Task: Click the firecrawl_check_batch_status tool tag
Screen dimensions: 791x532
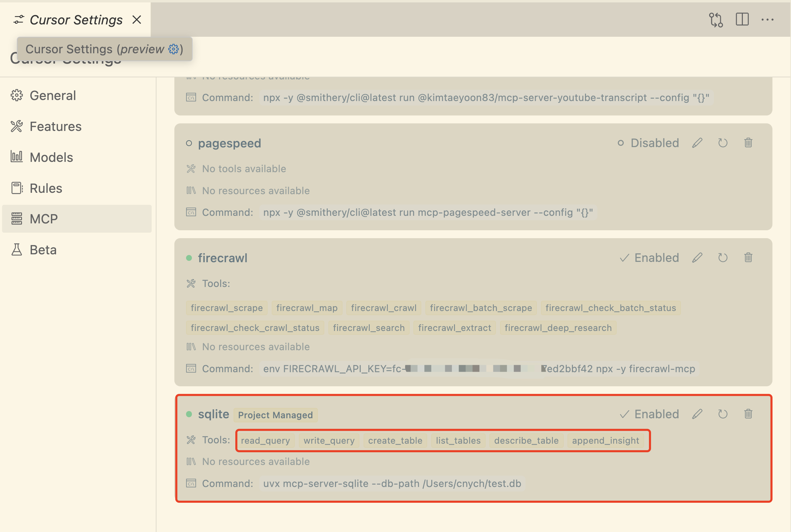Action: [611, 308]
